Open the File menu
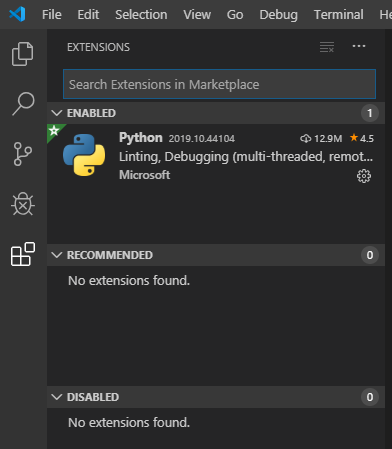Viewport: 392px width, 449px height. point(52,15)
